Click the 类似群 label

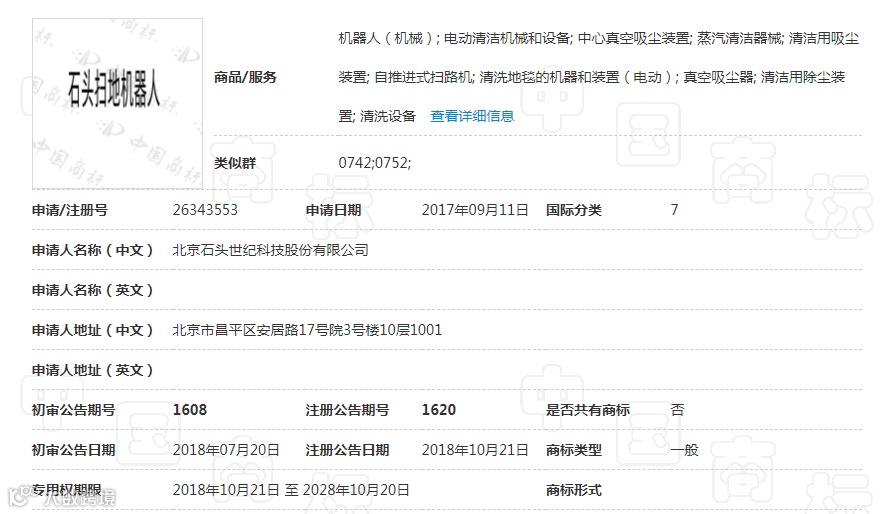click(235, 163)
